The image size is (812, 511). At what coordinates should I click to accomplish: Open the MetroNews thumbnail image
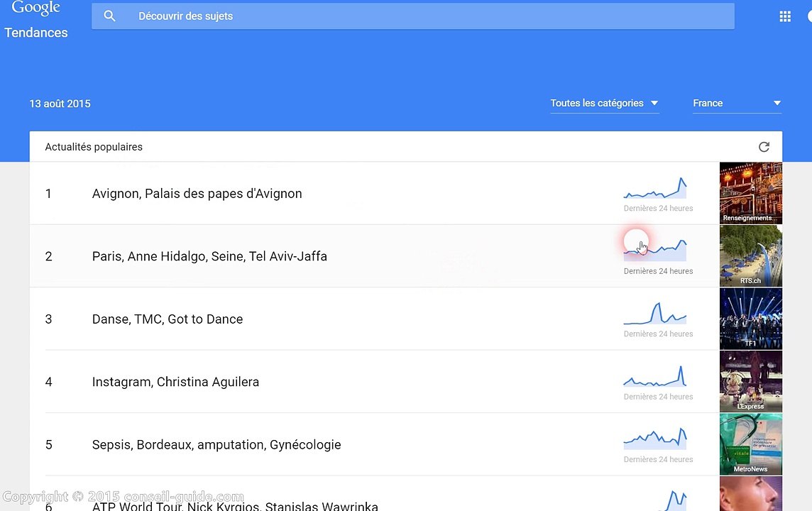(751, 444)
